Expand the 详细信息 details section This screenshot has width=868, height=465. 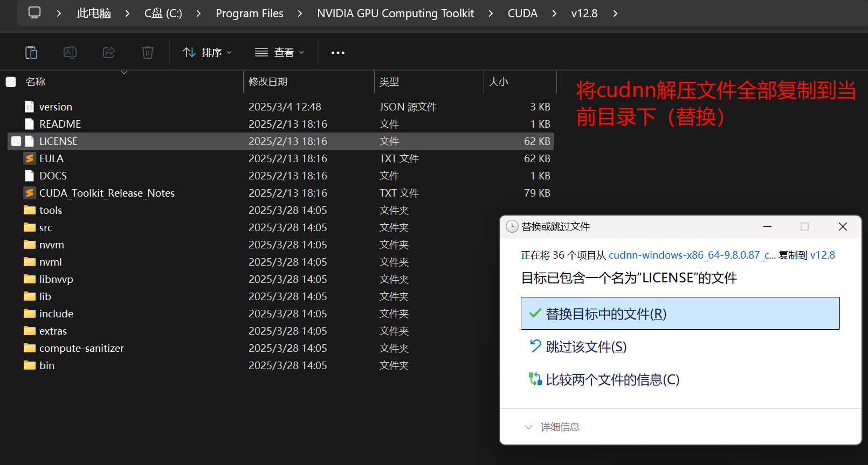pyautogui.click(x=552, y=427)
